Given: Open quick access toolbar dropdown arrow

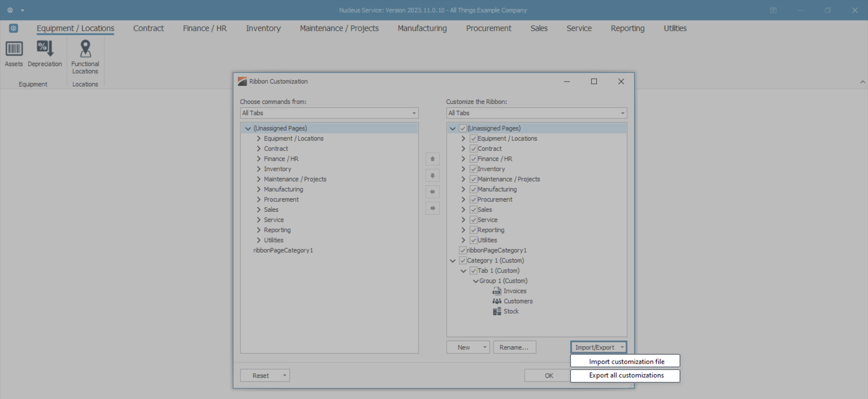Looking at the screenshot, I should click(23, 10).
